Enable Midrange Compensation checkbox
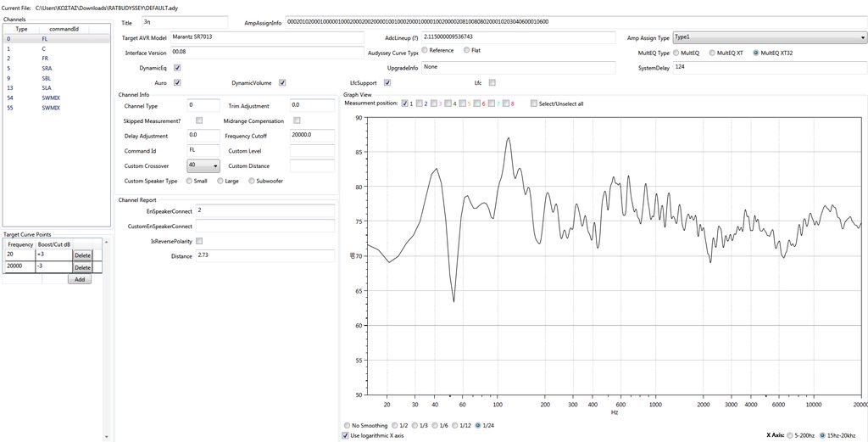The width and height of the screenshot is (868, 442). coord(298,120)
